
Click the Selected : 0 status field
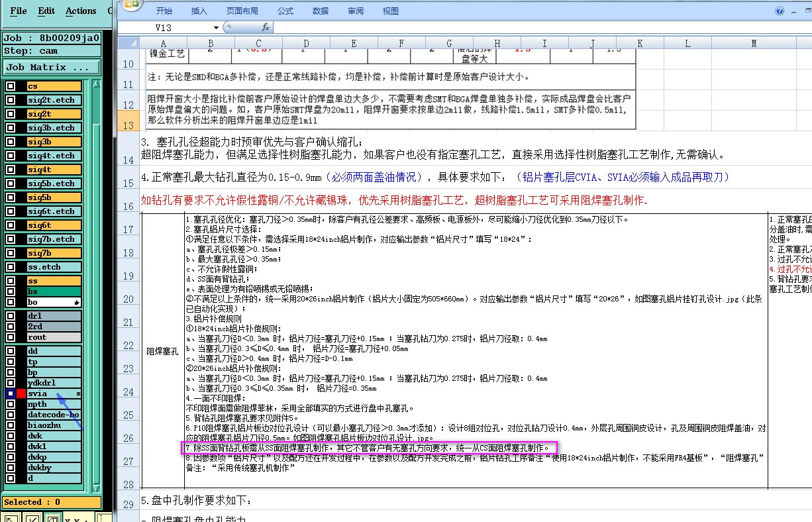pos(51,502)
